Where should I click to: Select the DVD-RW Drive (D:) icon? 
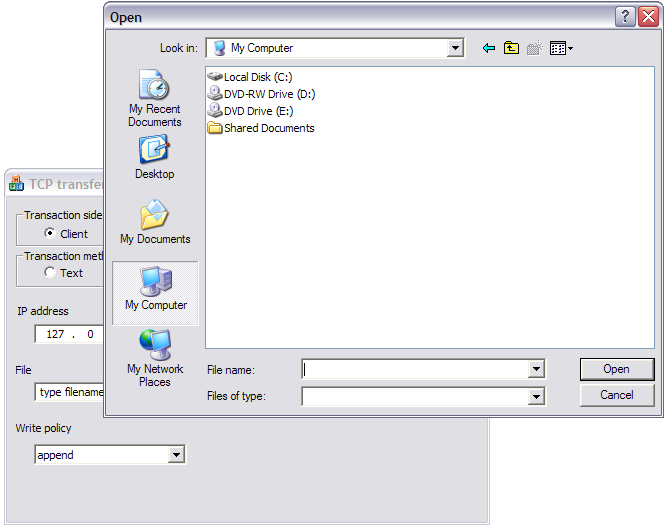coord(215,93)
